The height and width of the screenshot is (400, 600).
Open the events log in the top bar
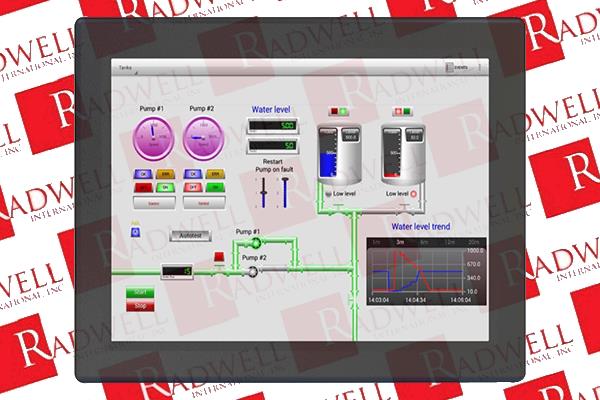457,67
